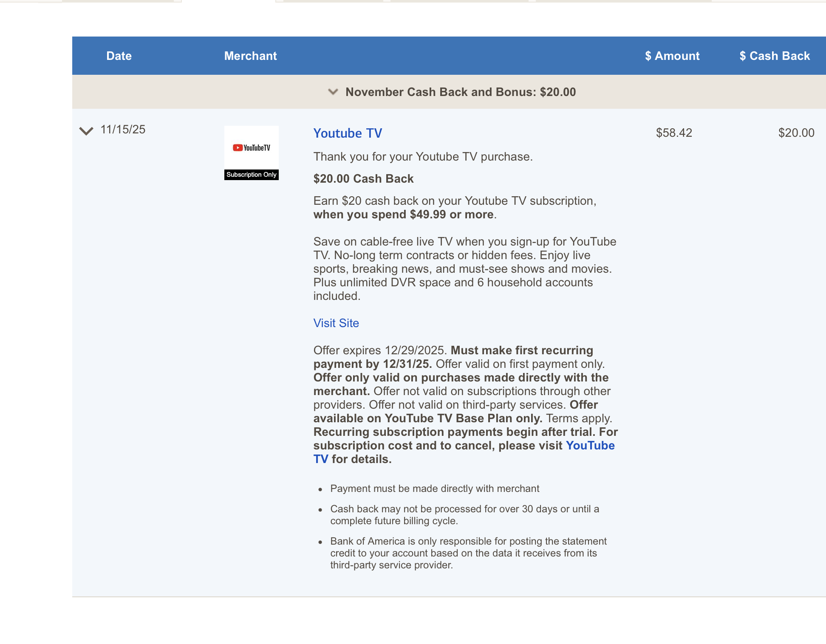Click the '$20.00 Cash Back' bold heading
Screen dimensions: 826x644
(363, 179)
